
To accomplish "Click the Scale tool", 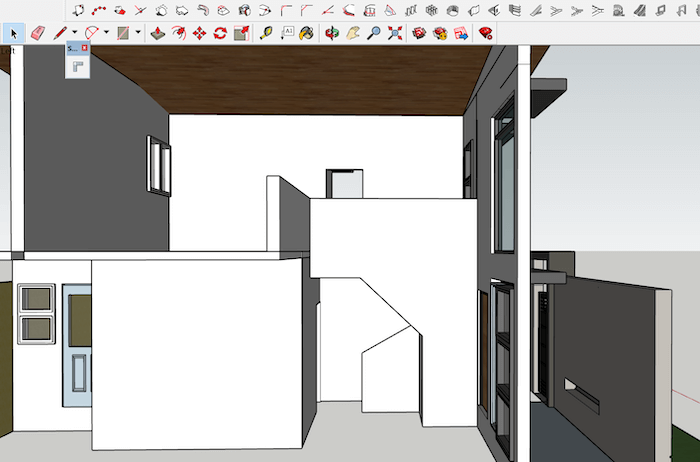I will pos(241,33).
